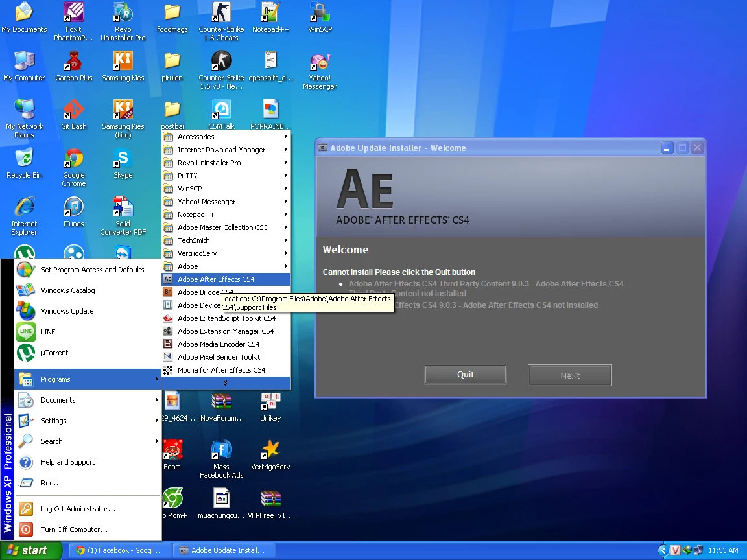This screenshot has height=560, width=747.
Task: Expand Revo Uninstaller Pro program group
Action: [226, 163]
